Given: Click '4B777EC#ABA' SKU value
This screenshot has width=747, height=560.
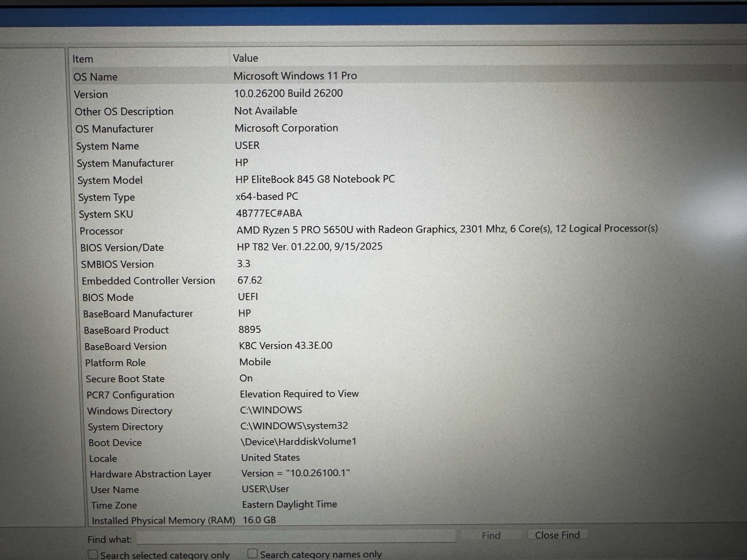Looking at the screenshot, I should tap(269, 213).
